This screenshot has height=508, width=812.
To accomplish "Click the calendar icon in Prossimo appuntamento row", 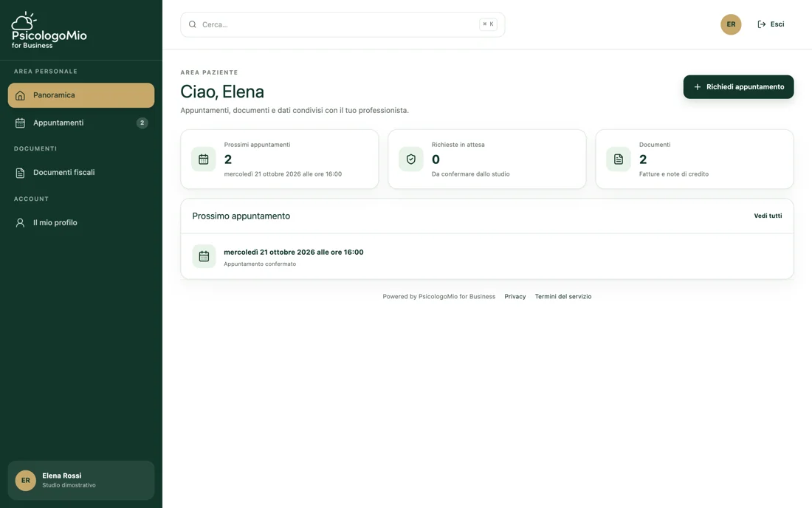I will click(x=204, y=256).
